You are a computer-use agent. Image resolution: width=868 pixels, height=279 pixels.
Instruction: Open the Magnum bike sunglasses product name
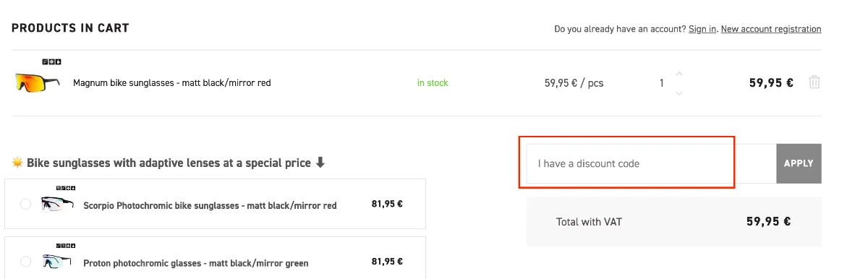click(172, 83)
